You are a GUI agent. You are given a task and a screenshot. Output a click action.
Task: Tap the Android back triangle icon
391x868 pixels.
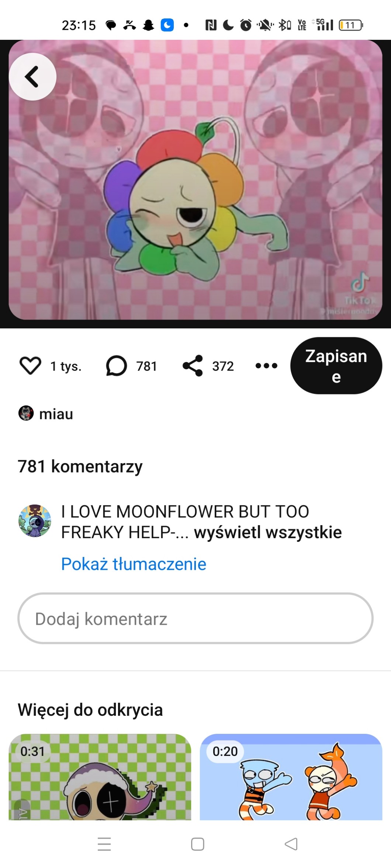pyautogui.click(x=291, y=844)
